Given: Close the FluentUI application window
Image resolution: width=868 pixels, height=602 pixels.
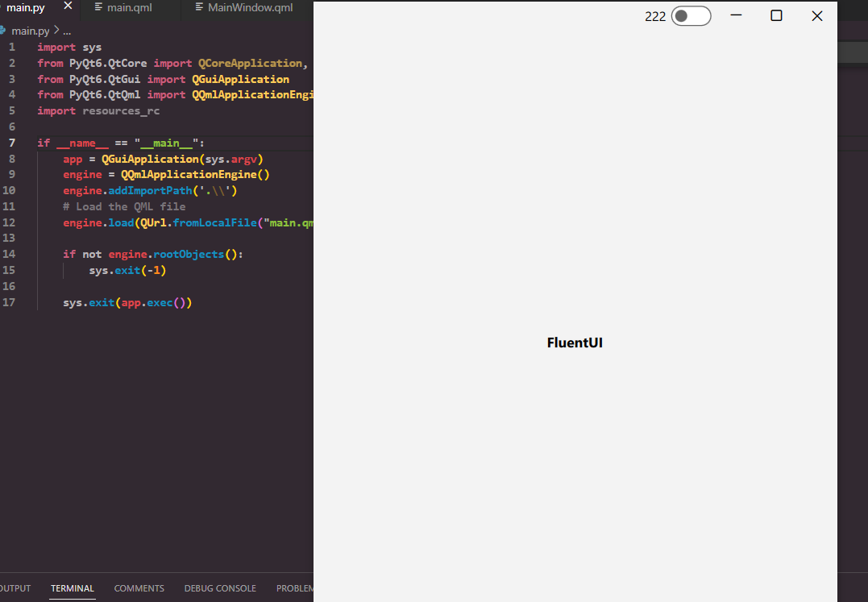Looking at the screenshot, I should point(816,15).
